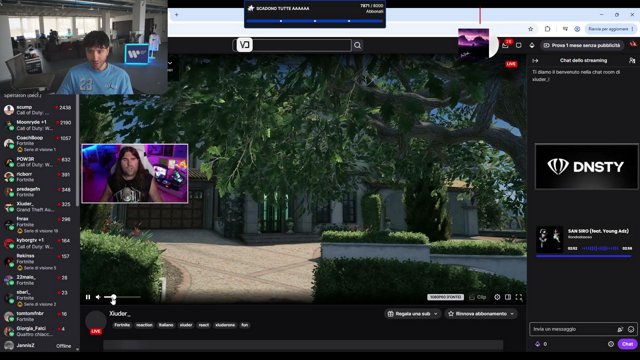Screen dimensions: 640x360
Task: Pause the Xiuder_ stream video
Action: coord(88,297)
